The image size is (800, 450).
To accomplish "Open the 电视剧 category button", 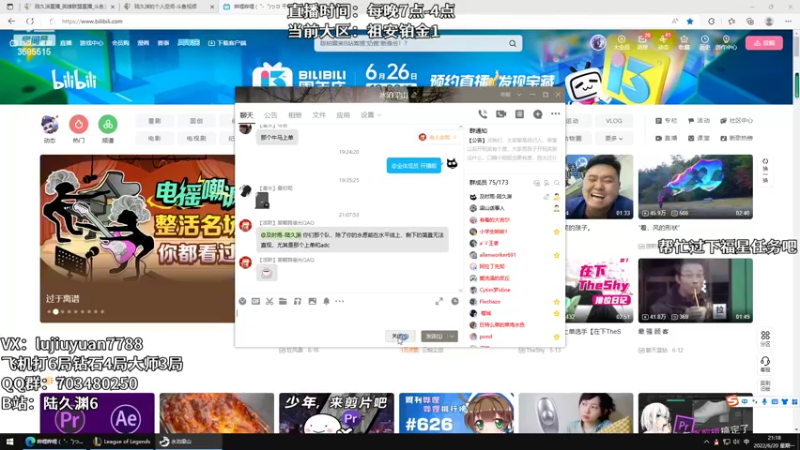I will coord(196,138).
